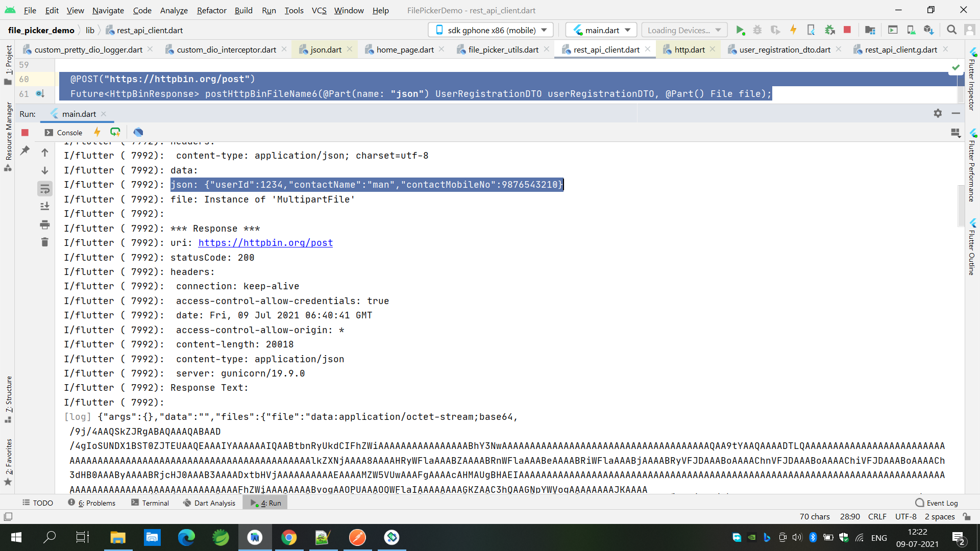Follow the https://httpbin.org/post link

point(265,243)
